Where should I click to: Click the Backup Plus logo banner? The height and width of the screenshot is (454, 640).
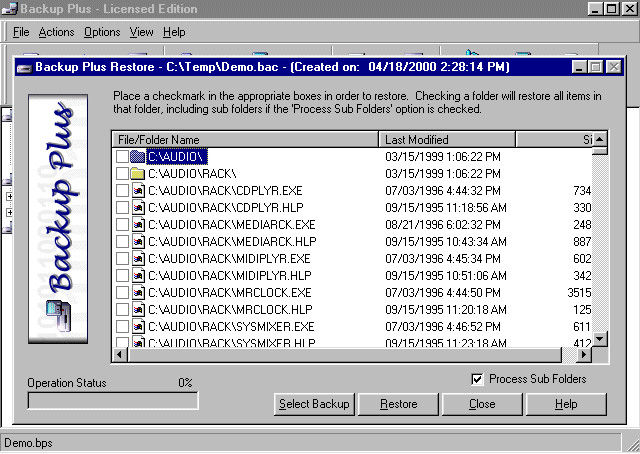click(x=58, y=219)
